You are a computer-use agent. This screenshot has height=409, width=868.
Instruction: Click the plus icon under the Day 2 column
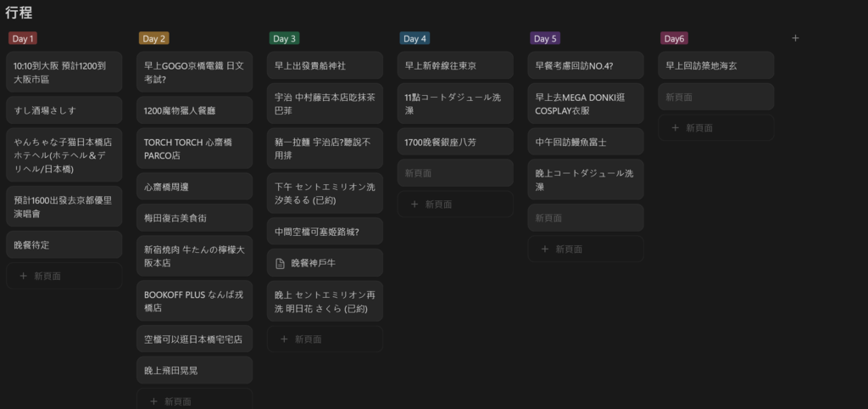pyautogui.click(x=154, y=402)
